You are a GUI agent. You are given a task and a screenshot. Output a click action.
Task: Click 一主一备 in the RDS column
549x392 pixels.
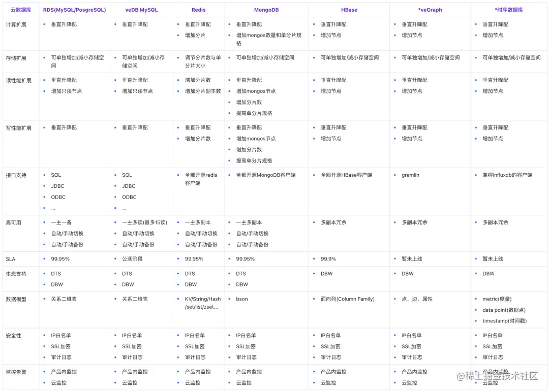tap(62, 222)
